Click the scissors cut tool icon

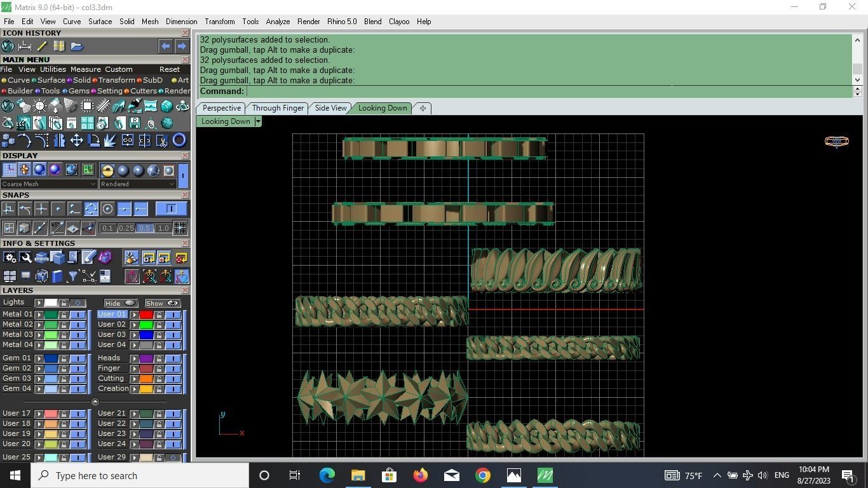tap(162, 140)
